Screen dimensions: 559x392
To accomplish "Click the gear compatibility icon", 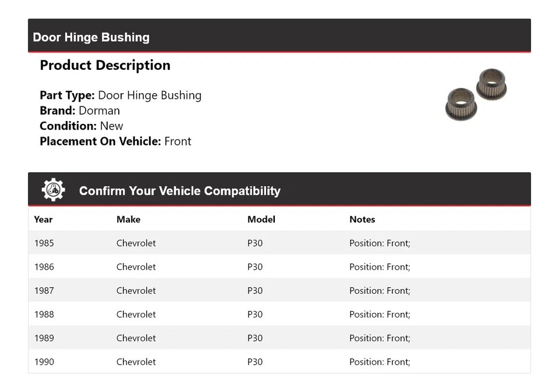I will (x=53, y=190).
